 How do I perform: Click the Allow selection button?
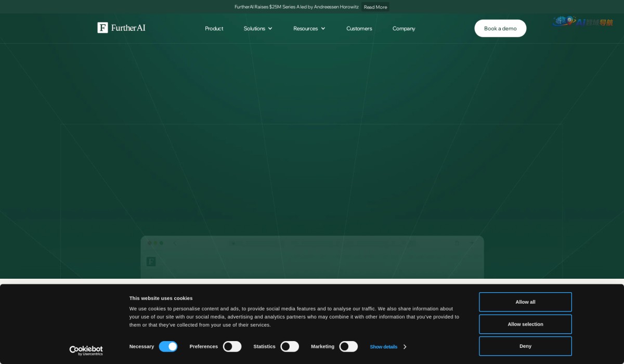525,324
